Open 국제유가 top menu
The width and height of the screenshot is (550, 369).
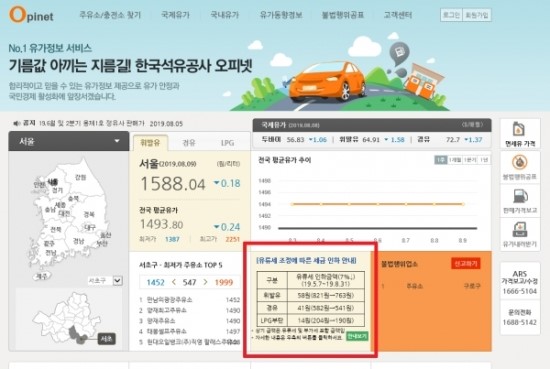[x=175, y=15]
